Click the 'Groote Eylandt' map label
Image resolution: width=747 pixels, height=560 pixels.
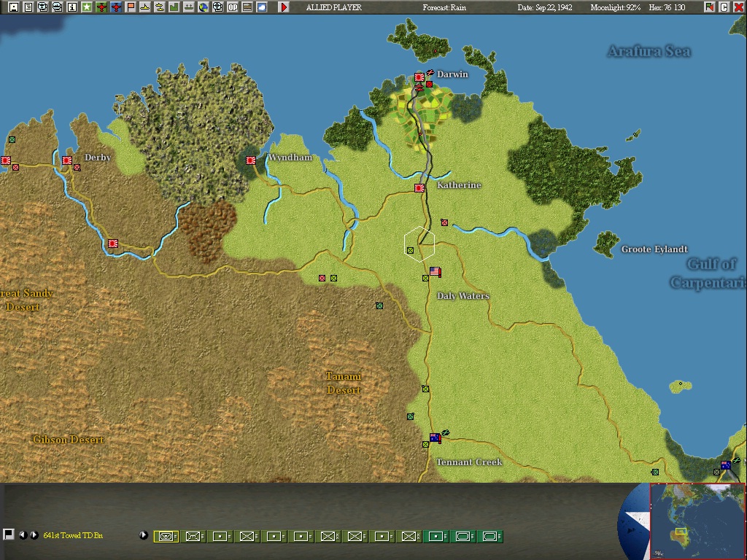coord(654,249)
